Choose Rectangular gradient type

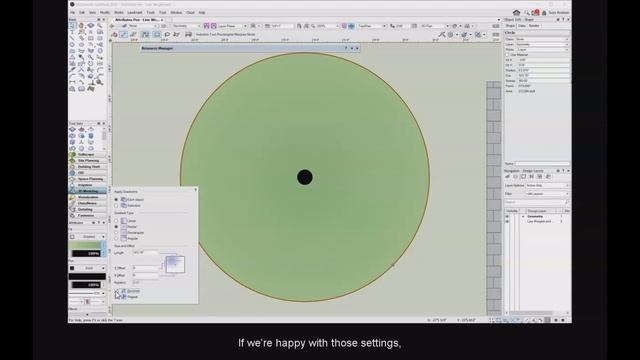click(x=116, y=232)
